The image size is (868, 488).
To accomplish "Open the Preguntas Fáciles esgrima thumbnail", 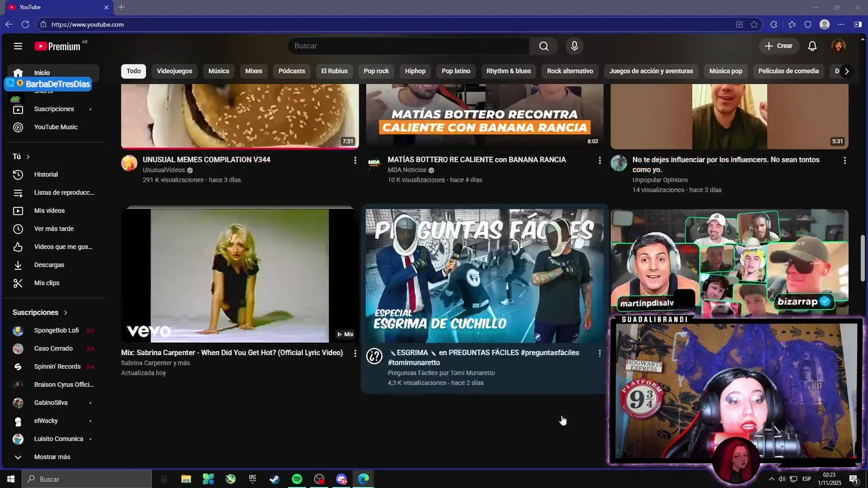I will 484,275.
